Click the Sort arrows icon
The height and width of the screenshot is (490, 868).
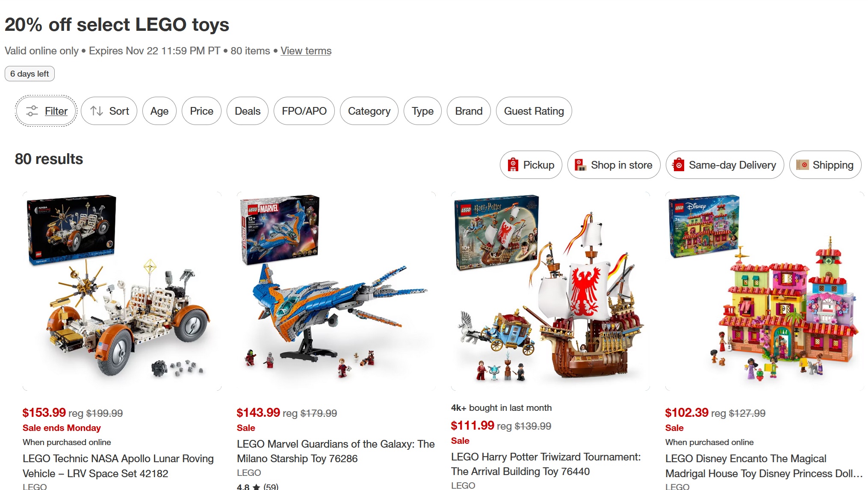[x=97, y=111]
